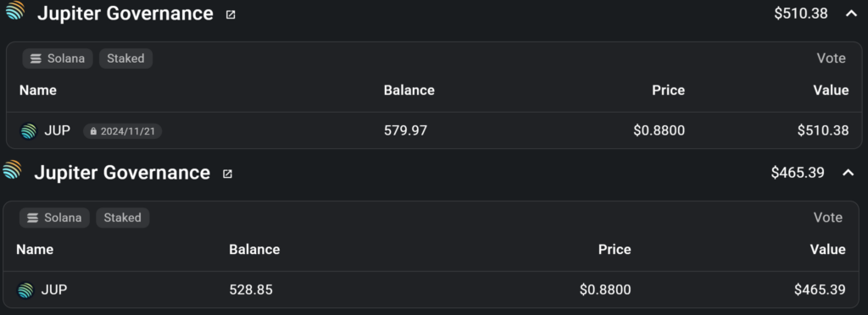Open Vote in the $465.39 staking card
Screen dimensions: 868x315
[827, 217]
